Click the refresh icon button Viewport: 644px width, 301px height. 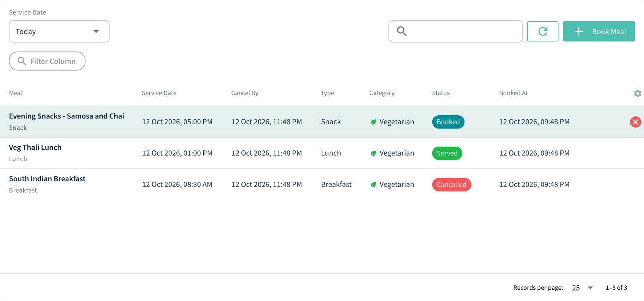543,31
